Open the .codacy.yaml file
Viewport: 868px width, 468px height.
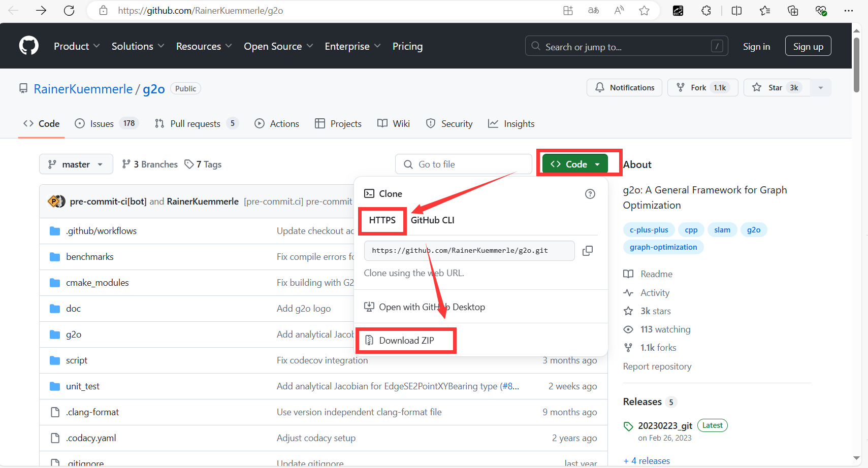(x=91, y=438)
